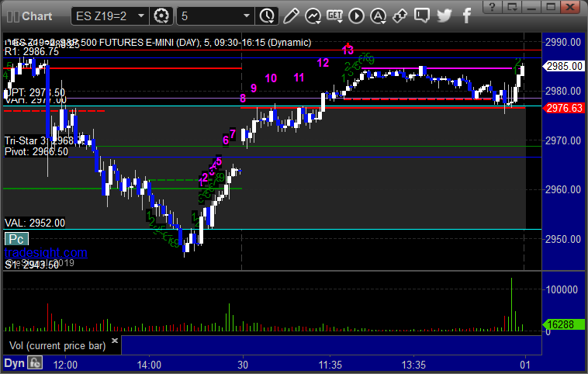Share chart via Facebook icon

[x=466, y=16]
